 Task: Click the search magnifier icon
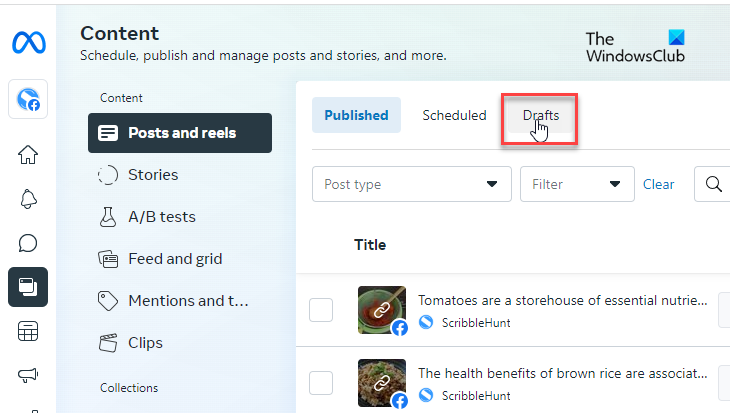tap(714, 184)
